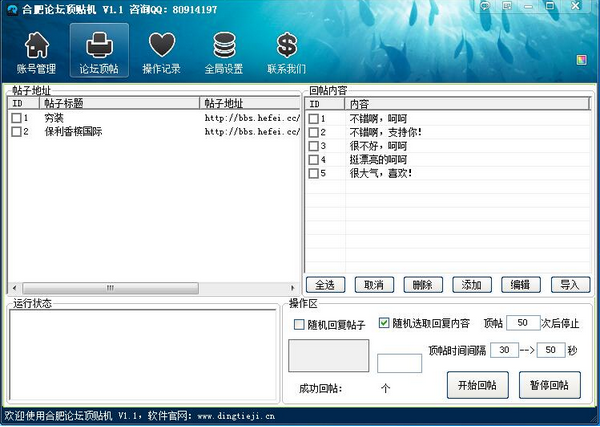The image size is (600, 427).
Task: Click the chat bubble title bar icon
Action: point(486,6)
